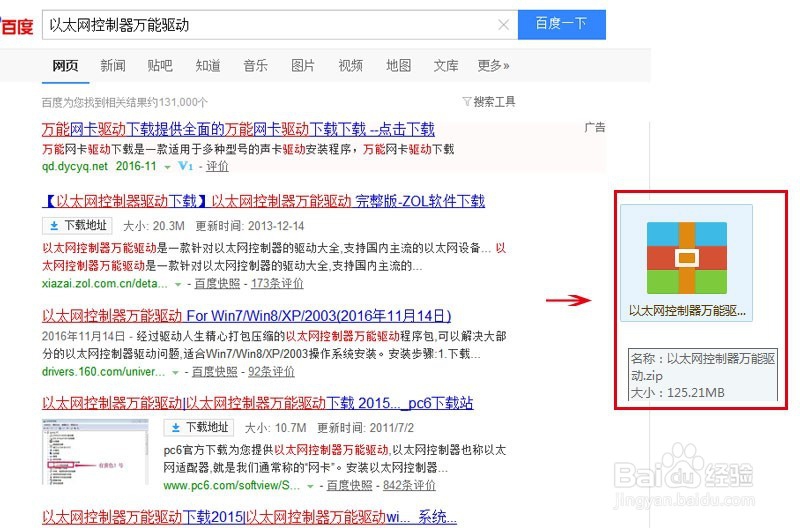Click the V1 verification badge
Viewport: 800px width, 528px height.
click(186, 166)
